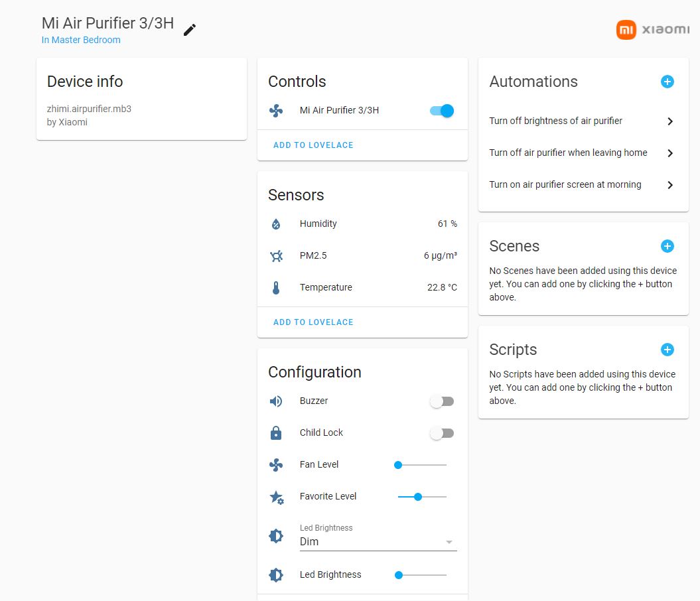Click the Humidity sensor label
This screenshot has height=601, width=700.
click(318, 224)
